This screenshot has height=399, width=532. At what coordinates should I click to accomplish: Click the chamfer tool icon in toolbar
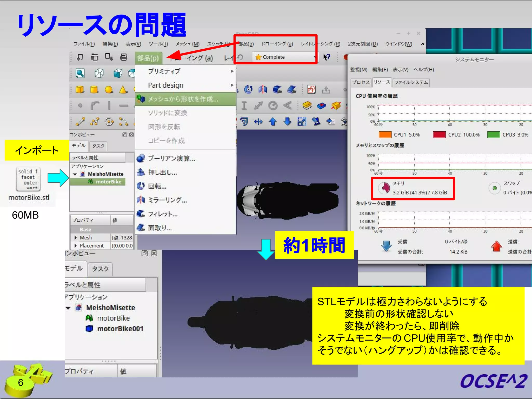(x=292, y=89)
